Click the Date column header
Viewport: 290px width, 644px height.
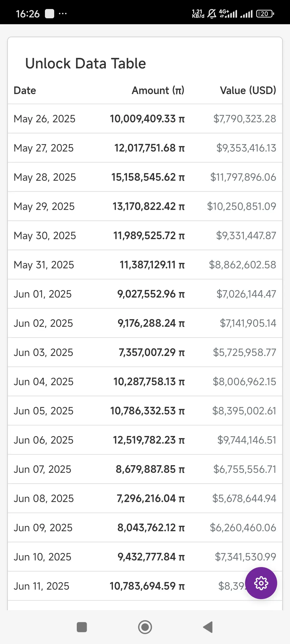pyautogui.click(x=25, y=90)
